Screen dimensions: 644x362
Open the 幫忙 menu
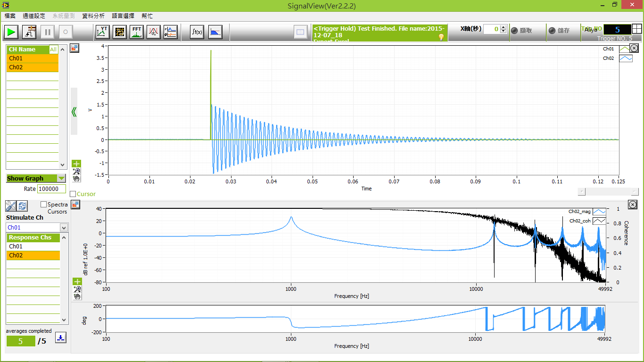147,16
